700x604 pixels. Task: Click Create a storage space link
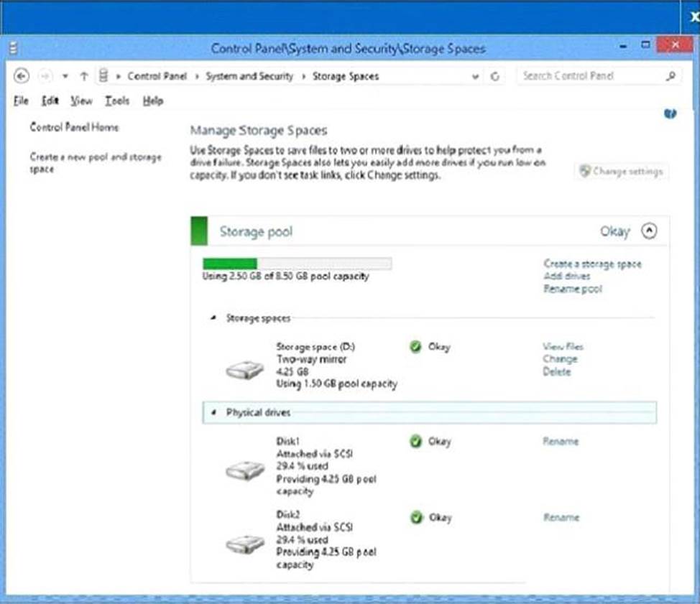pos(592,264)
